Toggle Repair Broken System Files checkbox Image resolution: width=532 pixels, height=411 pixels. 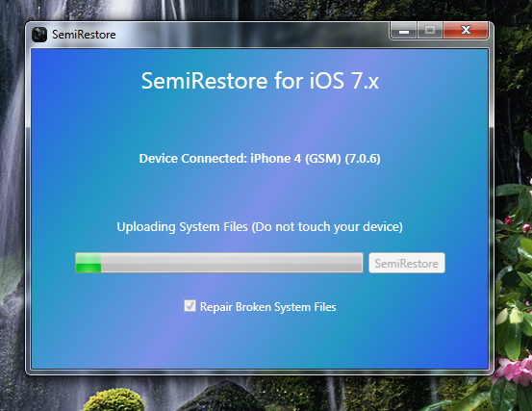coord(190,306)
